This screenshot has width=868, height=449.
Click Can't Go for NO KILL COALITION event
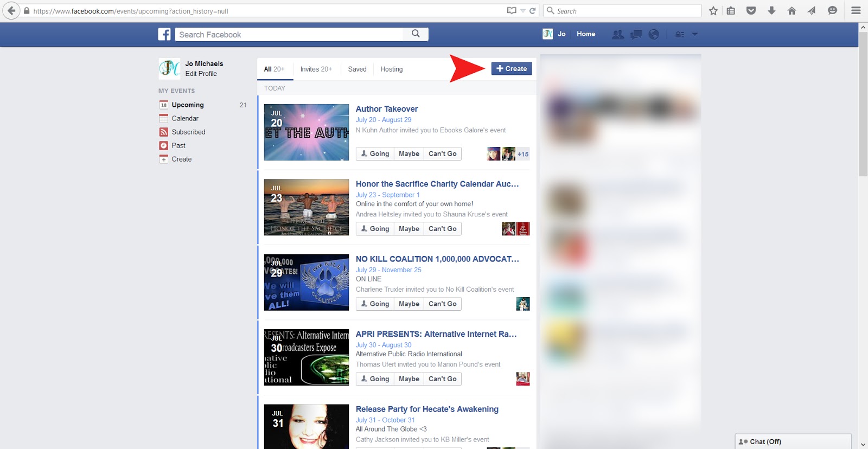443,304
